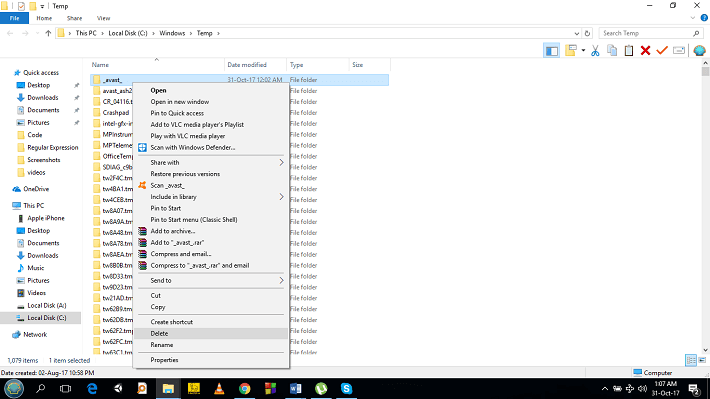Expand the Share with submenu
This screenshot has height=399, width=710.
[211, 163]
